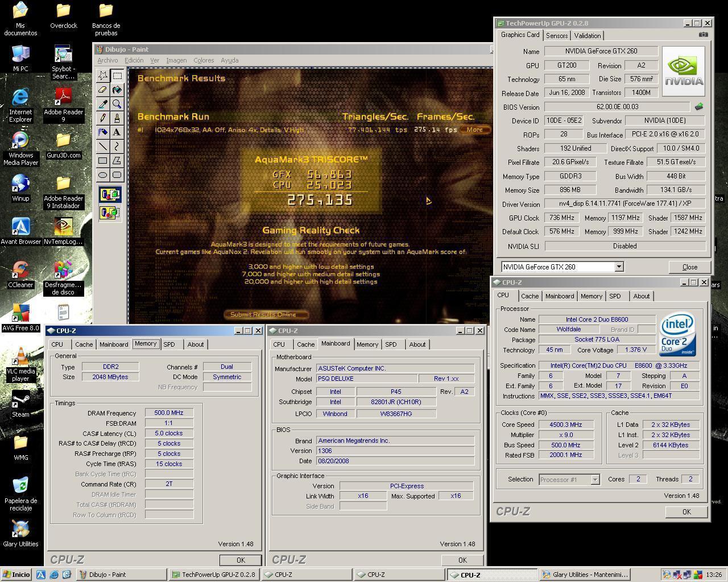Choose the transparent selection option in Paint
This screenshot has height=582, width=728.
tap(110, 213)
